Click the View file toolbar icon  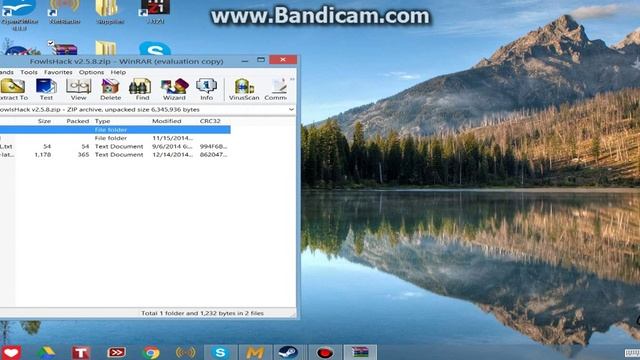point(78,89)
